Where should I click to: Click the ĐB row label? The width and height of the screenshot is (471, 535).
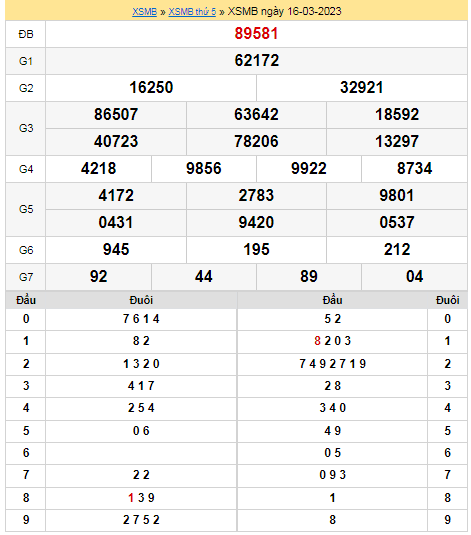click(x=26, y=34)
